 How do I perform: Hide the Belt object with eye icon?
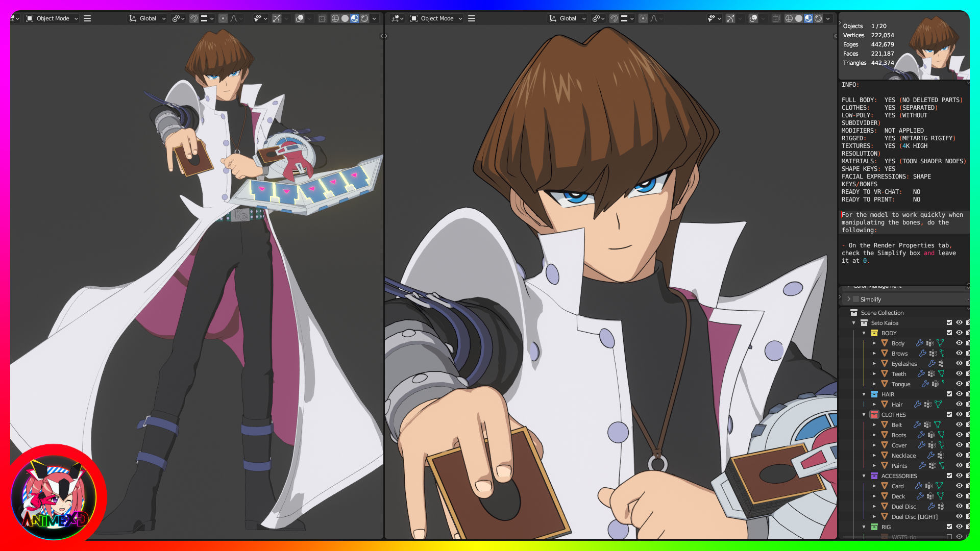(959, 424)
